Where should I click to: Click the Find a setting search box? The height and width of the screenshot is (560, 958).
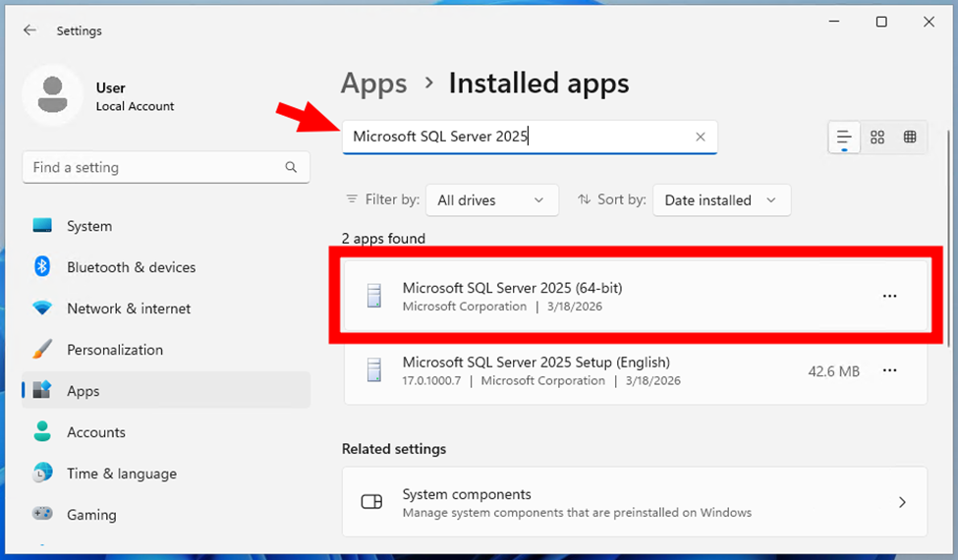[x=155, y=167]
